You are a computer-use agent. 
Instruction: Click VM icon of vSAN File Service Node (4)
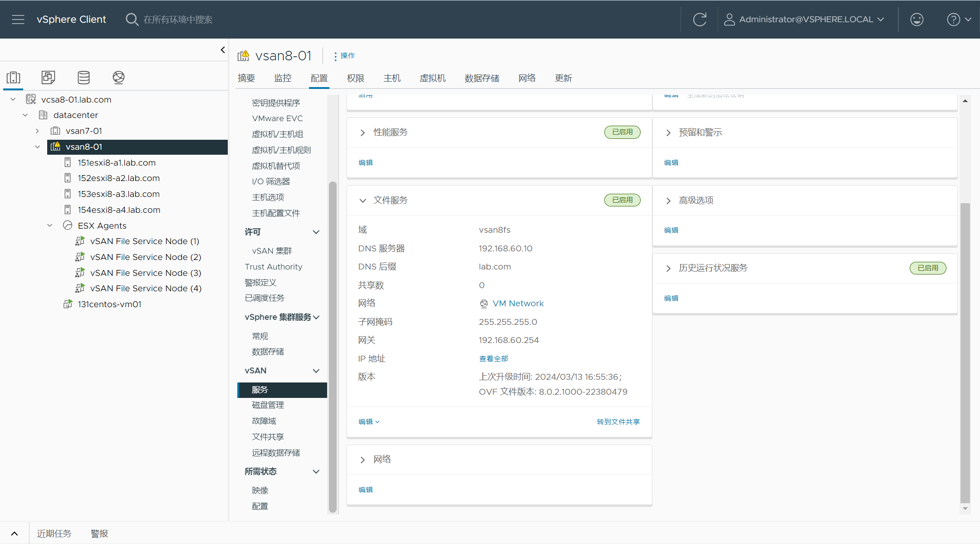tap(80, 288)
